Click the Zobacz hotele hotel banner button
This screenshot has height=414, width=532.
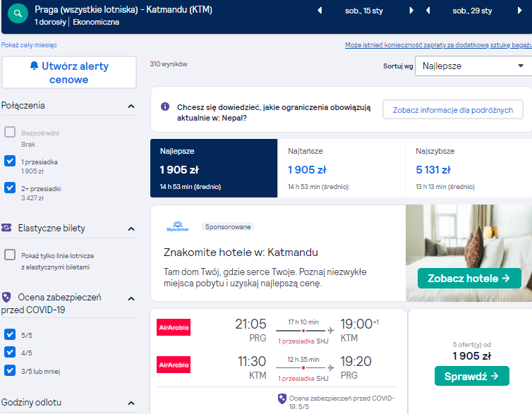(469, 279)
